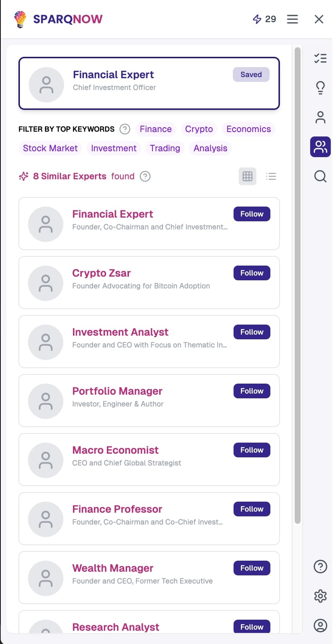Screen dimensions: 333x644
Task: Click the help circle beside FILTER BY TOP KEYWORDS
Action: (125, 129)
